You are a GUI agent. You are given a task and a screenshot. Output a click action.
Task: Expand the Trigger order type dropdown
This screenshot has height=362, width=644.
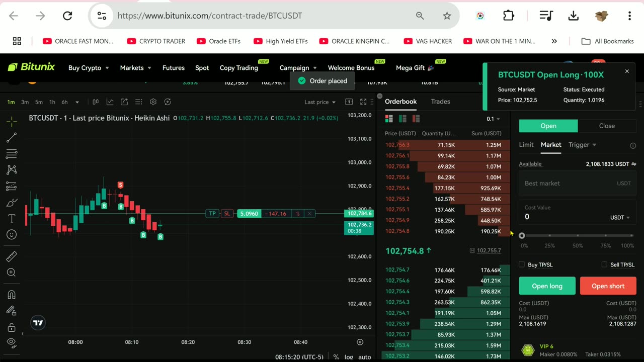click(x=582, y=145)
